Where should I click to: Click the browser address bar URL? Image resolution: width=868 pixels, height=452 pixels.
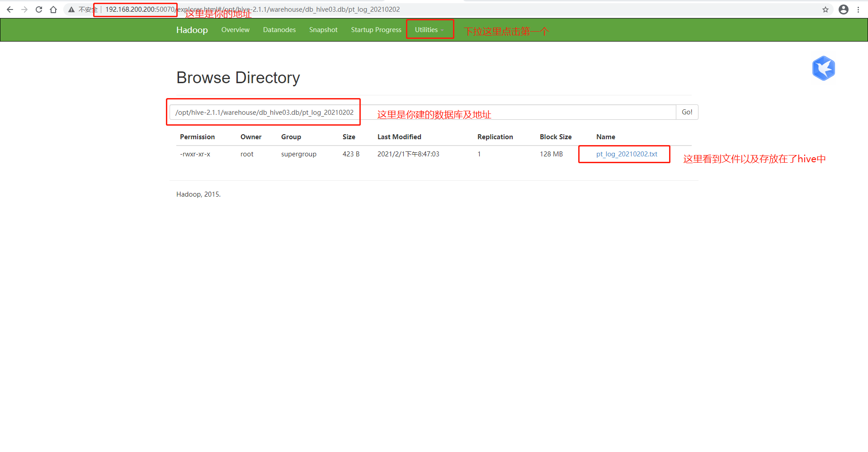(x=253, y=9)
